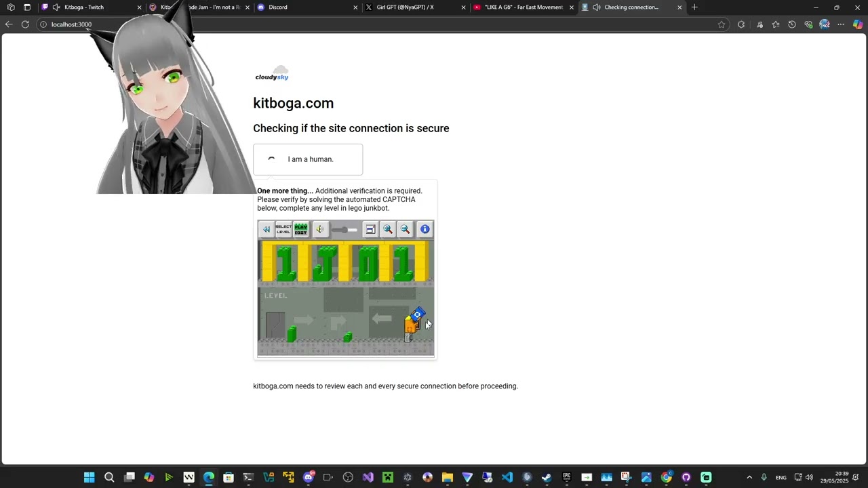Mute the game sound speaker icon

(319, 229)
